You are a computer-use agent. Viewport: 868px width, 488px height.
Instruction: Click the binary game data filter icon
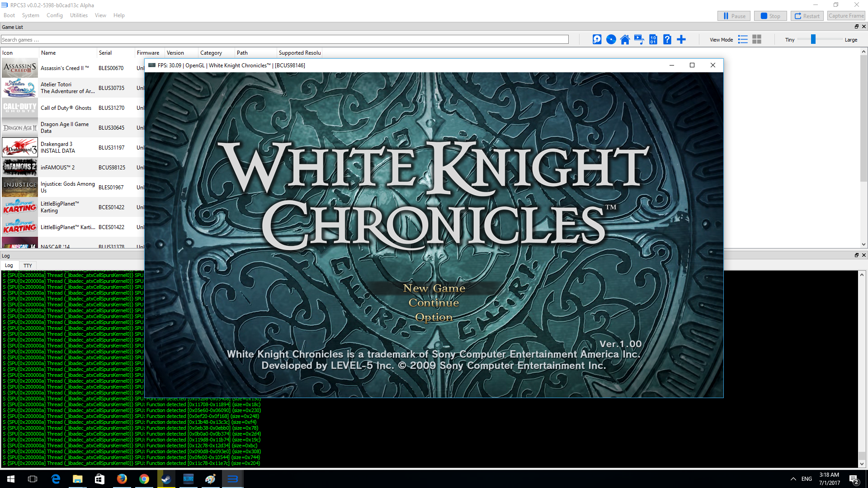click(653, 40)
